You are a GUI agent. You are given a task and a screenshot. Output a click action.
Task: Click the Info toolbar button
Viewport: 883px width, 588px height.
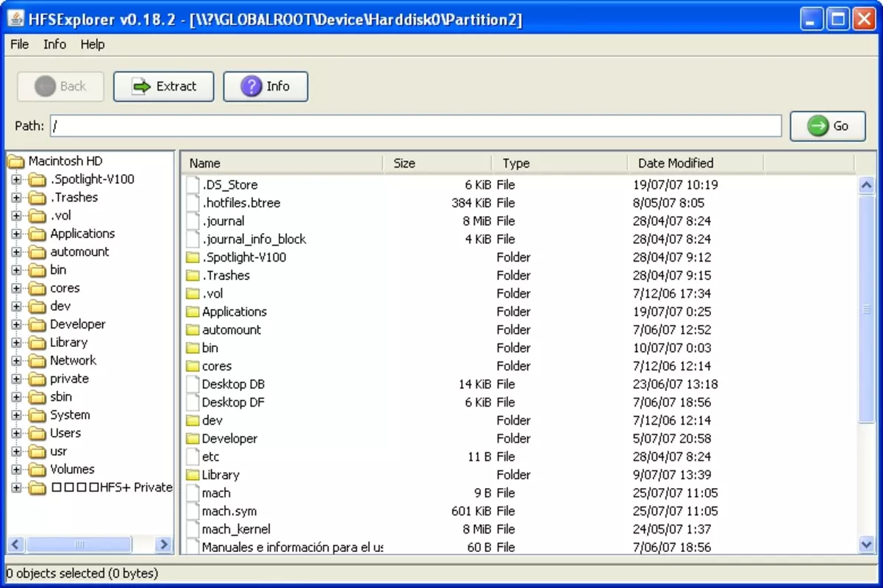click(x=265, y=87)
